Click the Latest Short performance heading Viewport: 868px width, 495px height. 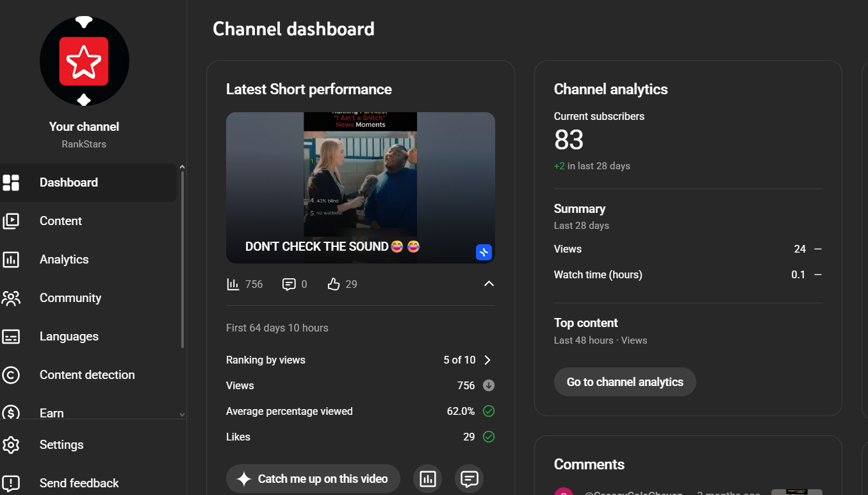click(x=309, y=89)
